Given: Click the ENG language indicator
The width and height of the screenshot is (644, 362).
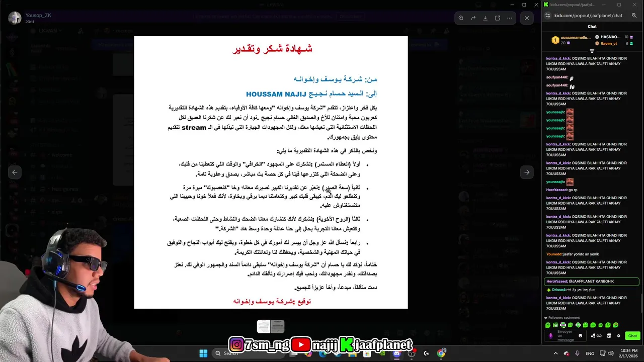Looking at the screenshot, I should pyautogui.click(x=590, y=353).
